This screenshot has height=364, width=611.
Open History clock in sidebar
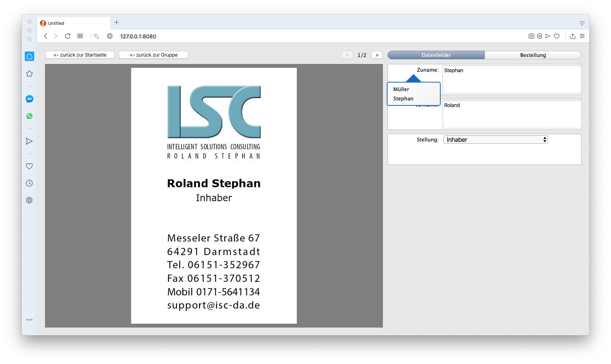pos(29,183)
